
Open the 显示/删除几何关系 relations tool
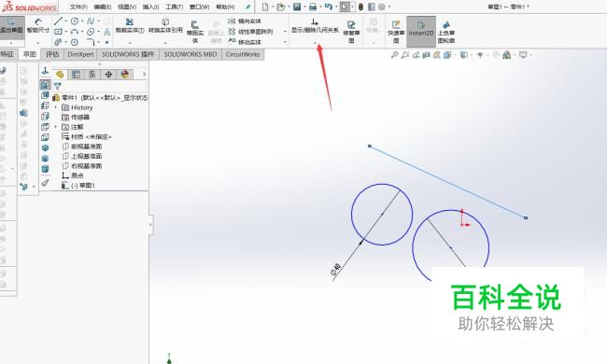pyautogui.click(x=315, y=25)
